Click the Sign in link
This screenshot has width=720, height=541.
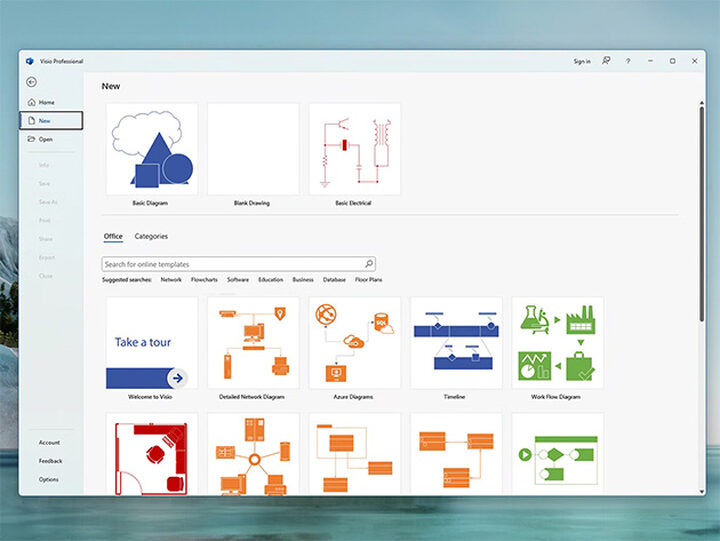coord(581,61)
